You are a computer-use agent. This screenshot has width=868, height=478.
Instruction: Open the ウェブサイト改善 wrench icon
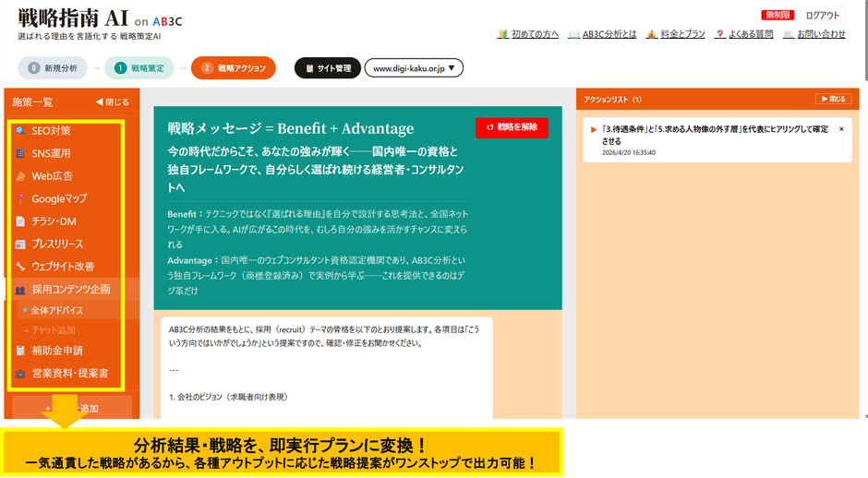pos(20,267)
